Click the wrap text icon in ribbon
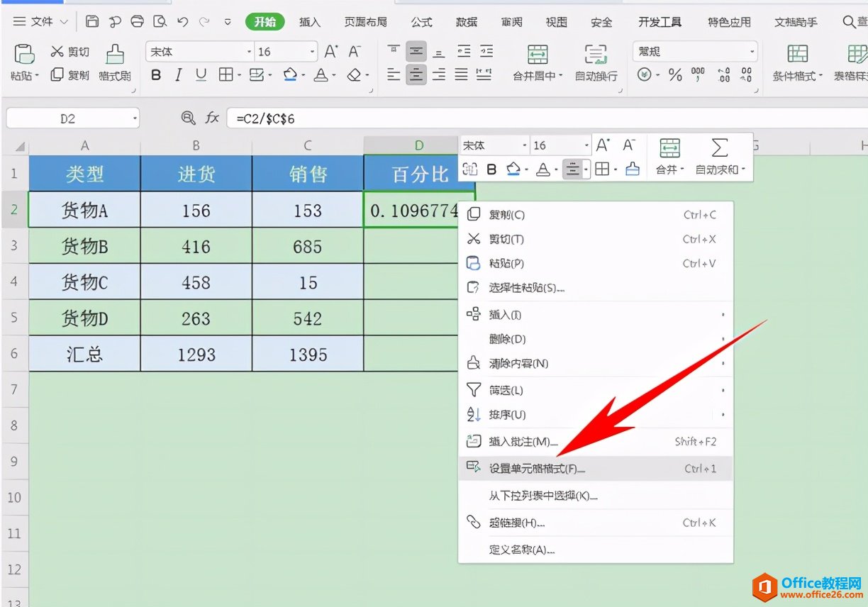Viewport: 868px width, 607px height. tap(595, 55)
